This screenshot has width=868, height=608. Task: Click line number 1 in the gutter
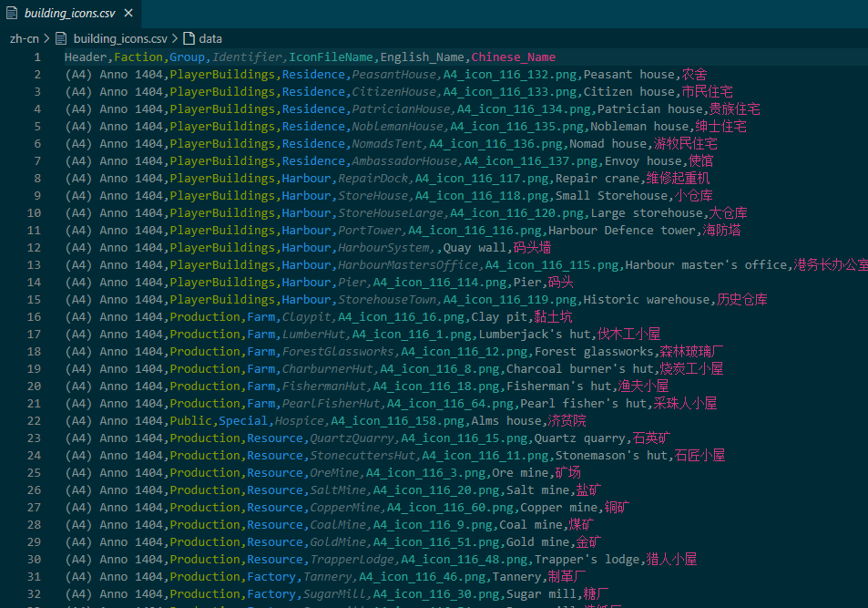coord(37,57)
